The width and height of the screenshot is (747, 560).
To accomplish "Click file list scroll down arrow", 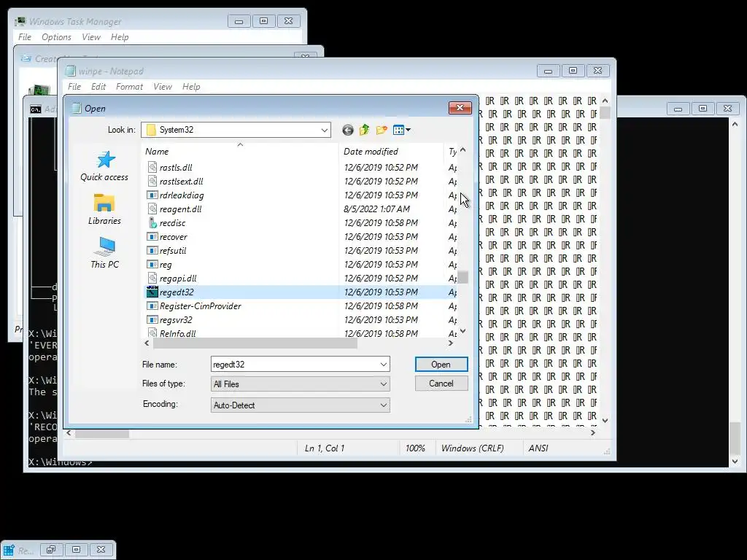I will pyautogui.click(x=462, y=331).
